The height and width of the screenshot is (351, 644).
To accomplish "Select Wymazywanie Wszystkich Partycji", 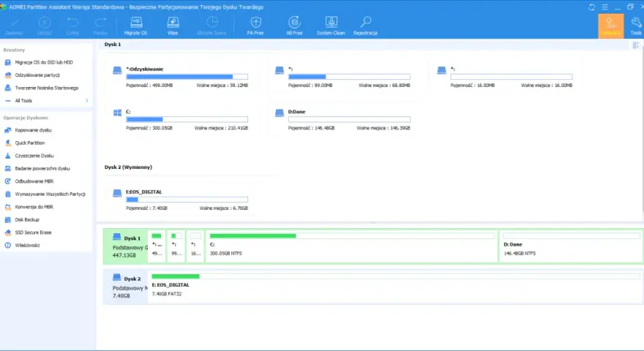I will tap(50, 195).
